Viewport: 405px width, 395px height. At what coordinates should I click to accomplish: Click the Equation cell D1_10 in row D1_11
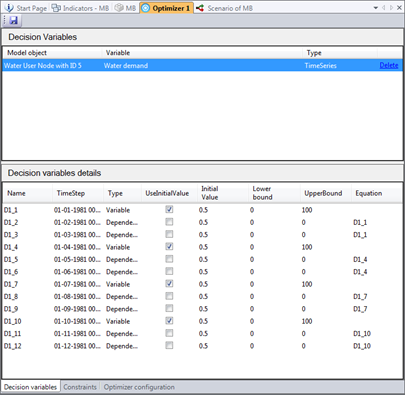[x=376, y=333]
